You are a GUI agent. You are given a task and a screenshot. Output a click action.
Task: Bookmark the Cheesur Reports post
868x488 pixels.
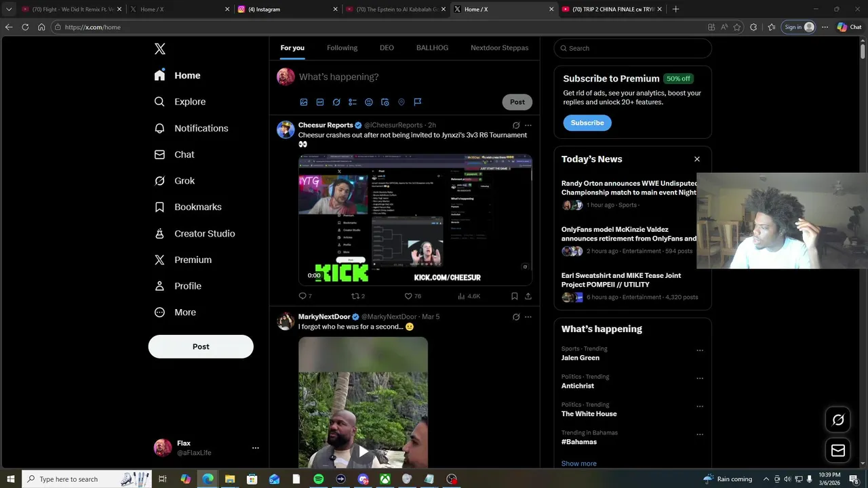click(514, 296)
